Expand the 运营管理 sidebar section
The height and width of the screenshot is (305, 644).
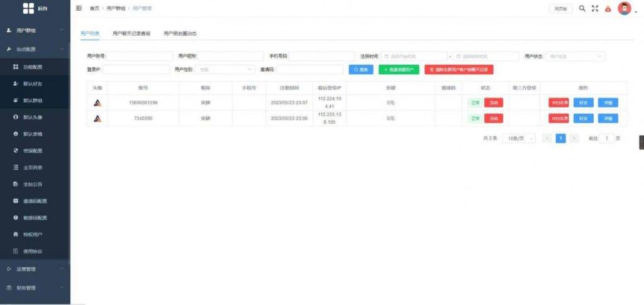tap(35, 269)
